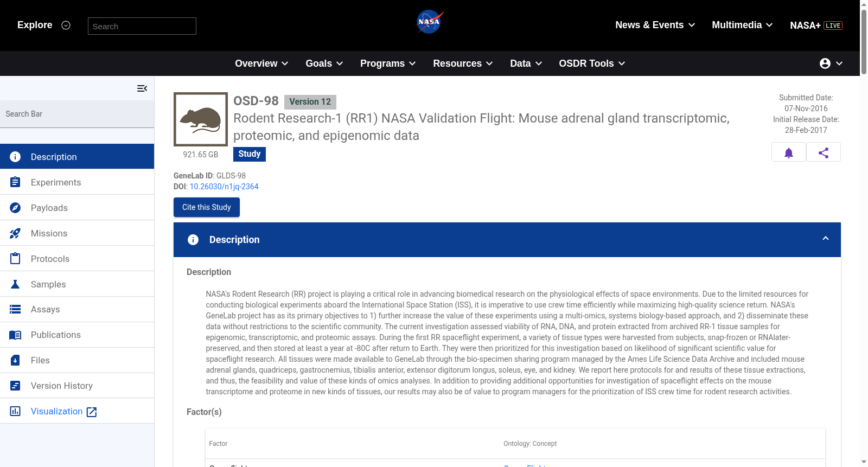Image resolution: width=868 pixels, height=467 pixels.
Task: Expand the Goals menu
Action: pos(324,63)
